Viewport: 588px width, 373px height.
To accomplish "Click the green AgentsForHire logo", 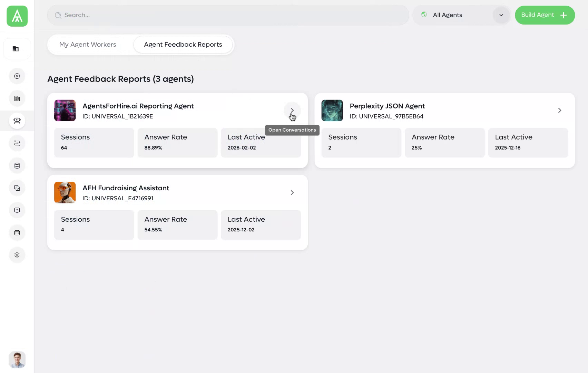I will coord(17,16).
